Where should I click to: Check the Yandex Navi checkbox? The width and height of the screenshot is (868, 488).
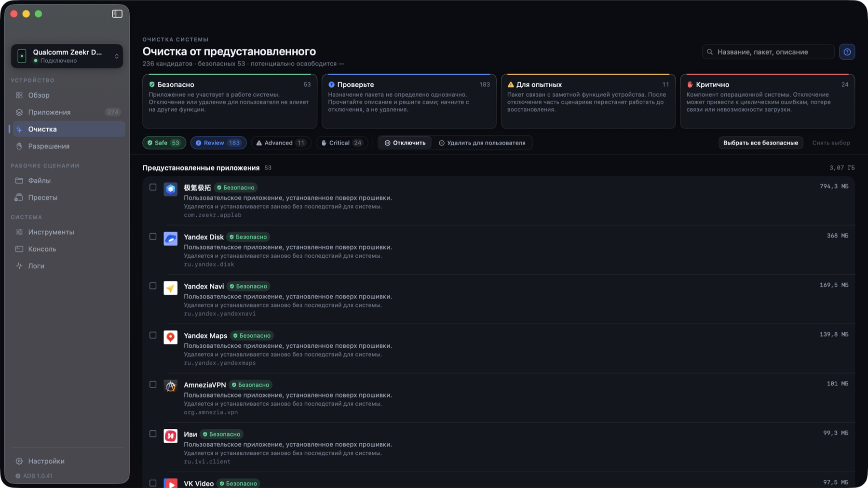pos(153,286)
